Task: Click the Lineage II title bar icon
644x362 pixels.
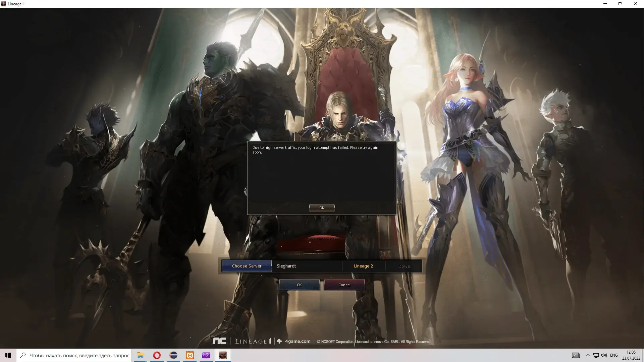Action: 3,4
